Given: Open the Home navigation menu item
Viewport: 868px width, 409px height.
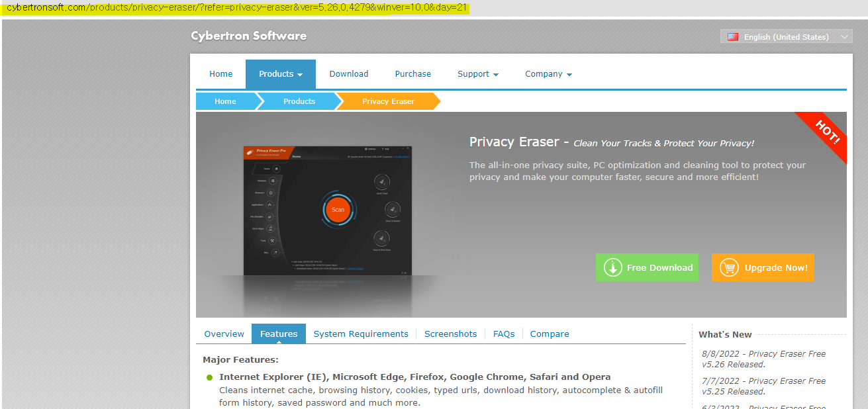Looking at the screenshot, I should click(x=221, y=74).
